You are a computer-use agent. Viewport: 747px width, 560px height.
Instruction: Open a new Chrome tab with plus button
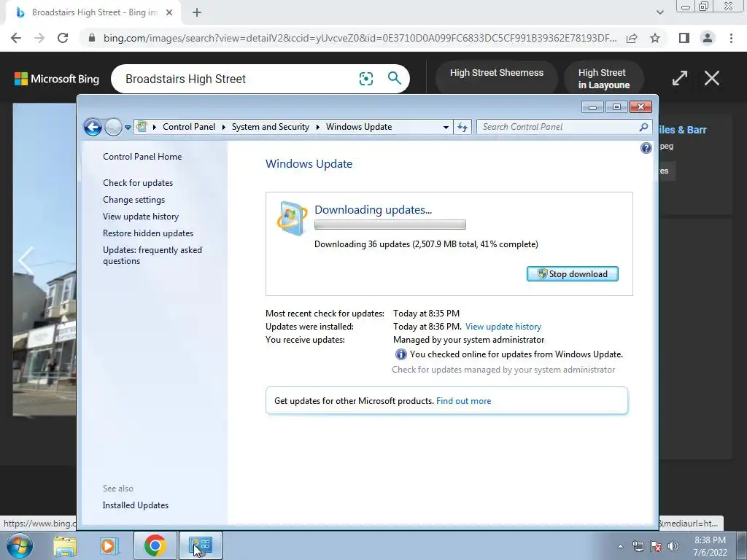tap(197, 13)
